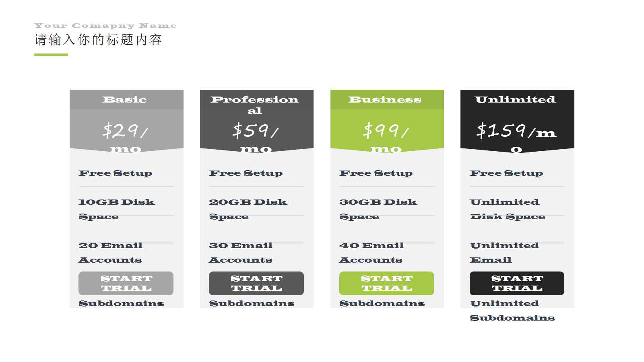Select the Unlimited Disk Space line
The width and height of the screenshot is (644, 362).
[x=508, y=209]
